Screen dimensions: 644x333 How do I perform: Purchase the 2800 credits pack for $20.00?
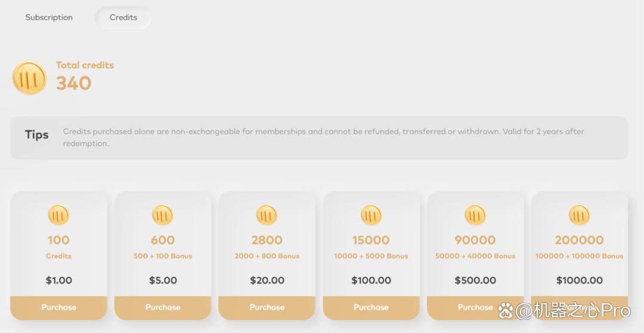pyautogui.click(x=267, y=307)
